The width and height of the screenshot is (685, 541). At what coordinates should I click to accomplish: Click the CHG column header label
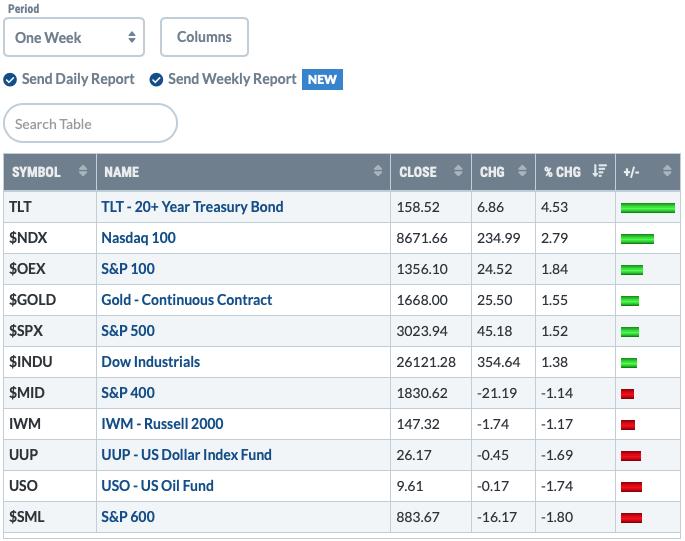point(492,172)
